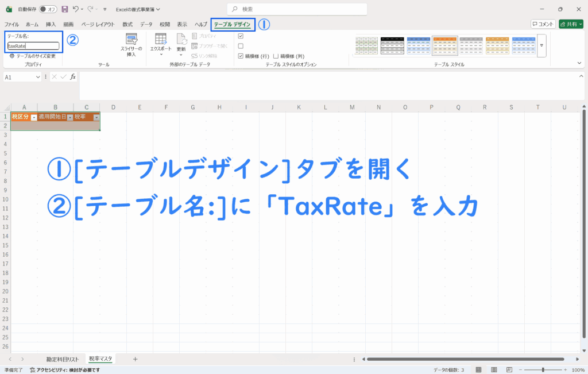Open the 挿入 ribbon tab
This screenshot has height=374, width=588.
click(x=51, y=25)
